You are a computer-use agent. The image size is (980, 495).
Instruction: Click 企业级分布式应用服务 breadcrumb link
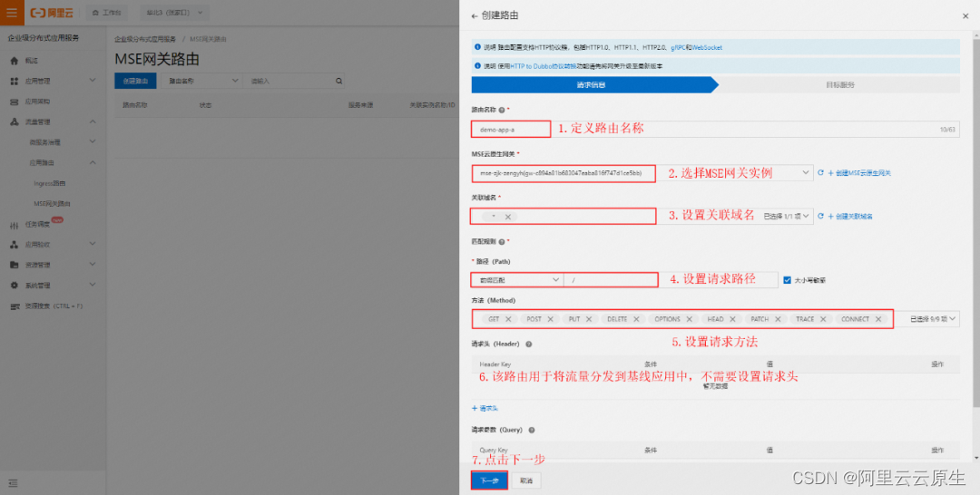145,39
